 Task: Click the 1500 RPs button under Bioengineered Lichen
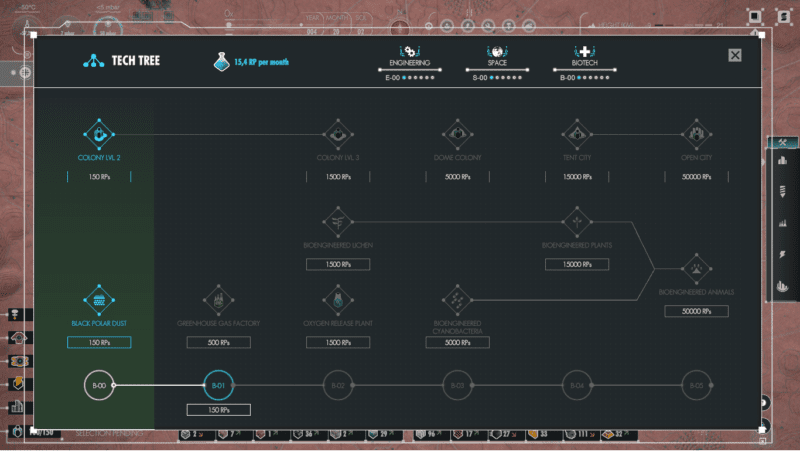(x=338, y=265)
